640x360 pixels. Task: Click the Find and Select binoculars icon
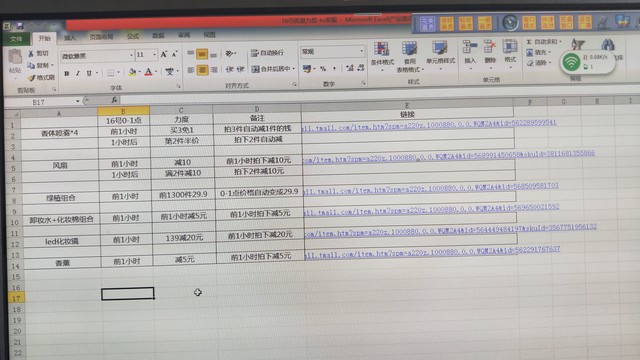[x=607, y=44]
